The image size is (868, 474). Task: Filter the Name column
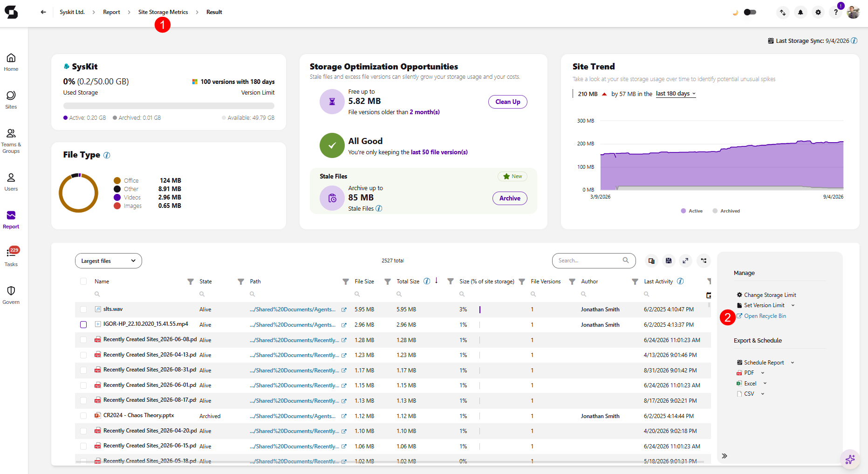pos(191,282)
